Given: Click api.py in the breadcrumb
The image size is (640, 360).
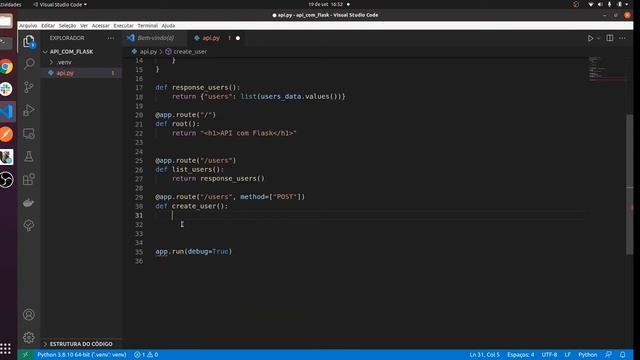Looking at the screenshot, I should [148, 52].
